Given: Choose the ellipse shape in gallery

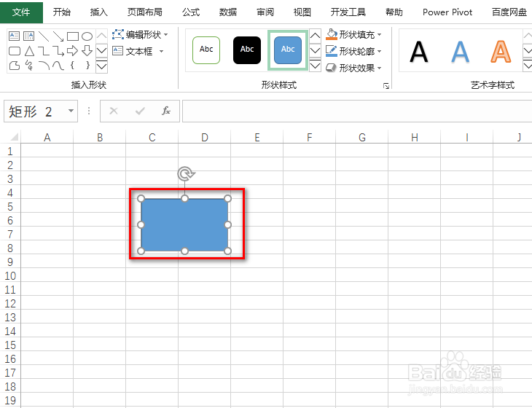Looking at the screenshot, I should [87, 36].
